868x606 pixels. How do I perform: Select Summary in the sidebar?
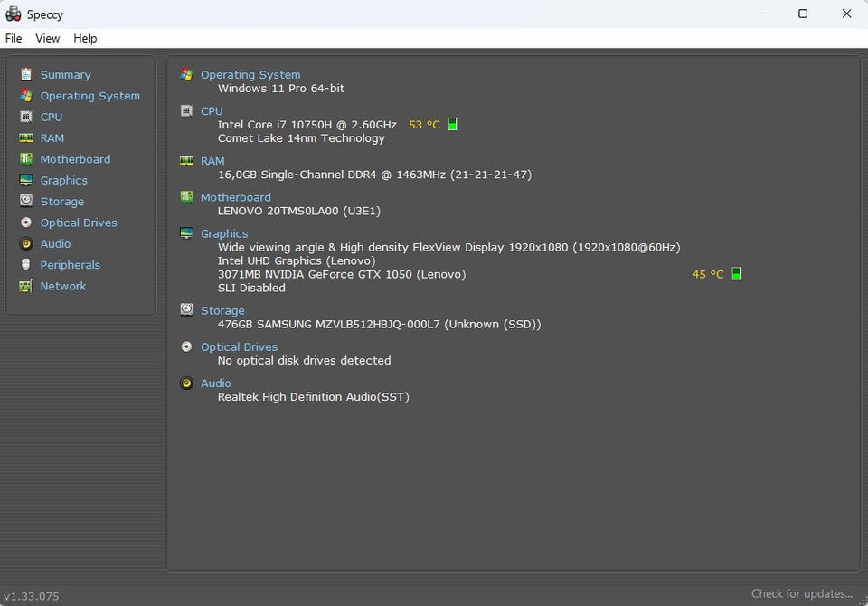coord(65,75)
